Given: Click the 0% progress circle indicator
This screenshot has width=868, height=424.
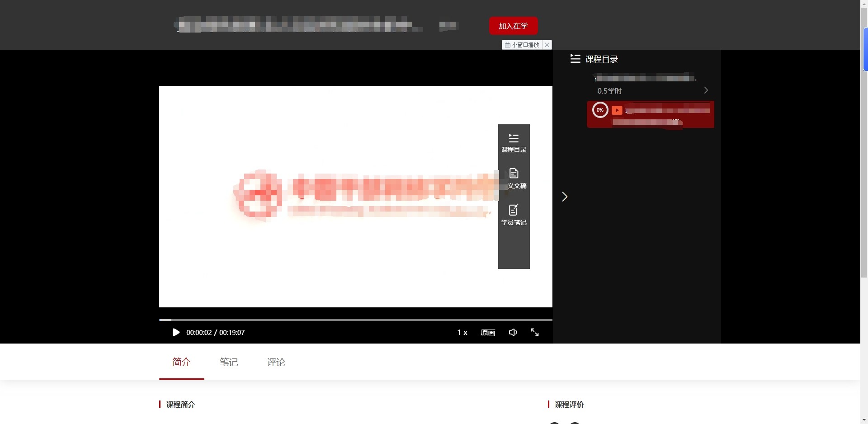Looking at the screenshot, I should pyautogui.click(x=600, y=110).
